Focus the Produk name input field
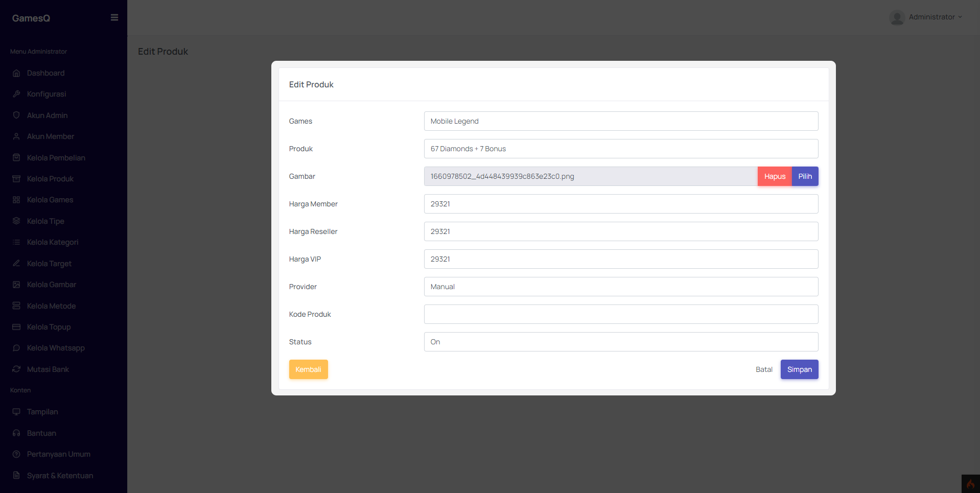The image size is (980, 493). tap(621, 149)
